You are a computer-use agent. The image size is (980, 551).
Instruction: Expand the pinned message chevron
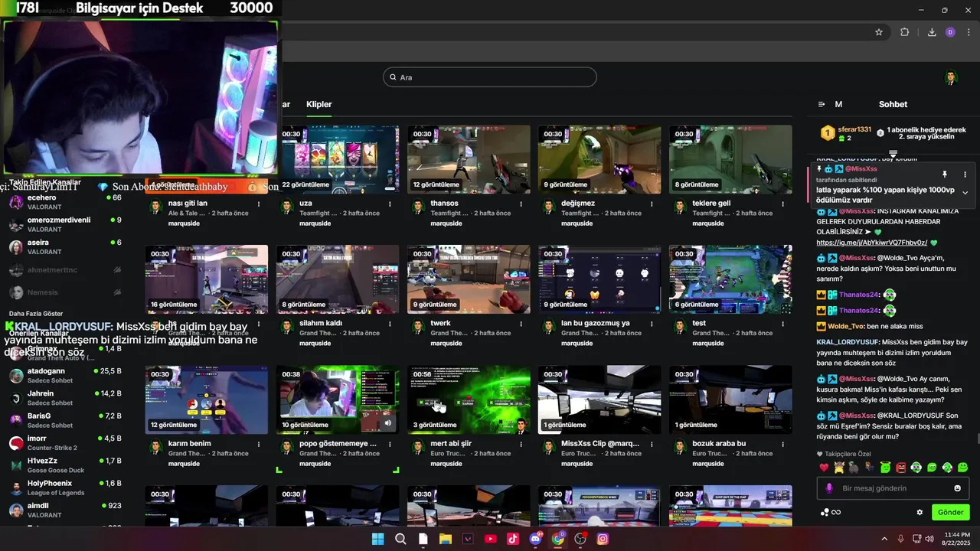click(x=965, y=192)
